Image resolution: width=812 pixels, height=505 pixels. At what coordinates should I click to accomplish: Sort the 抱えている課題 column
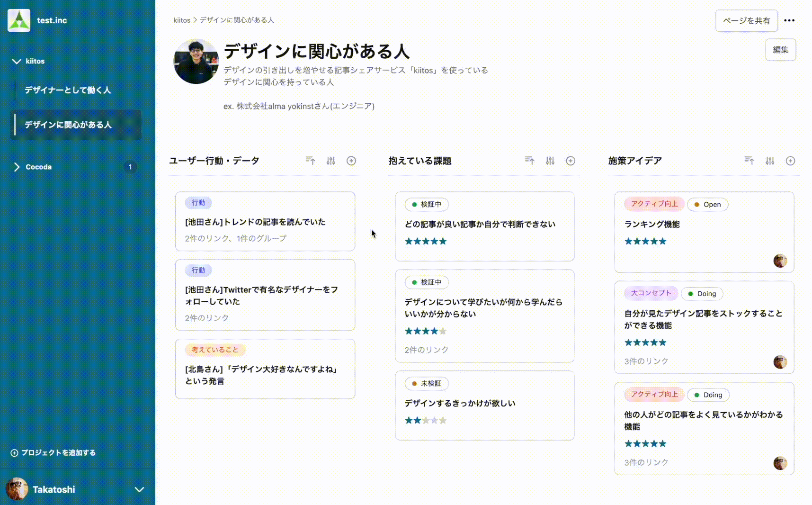pyautogui.click(x=529, y=161)
